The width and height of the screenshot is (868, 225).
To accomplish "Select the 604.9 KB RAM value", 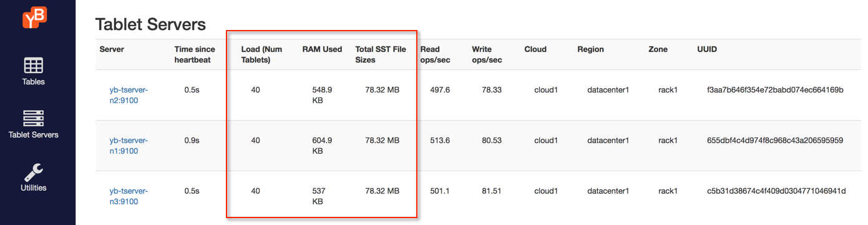I will [322, 146].
